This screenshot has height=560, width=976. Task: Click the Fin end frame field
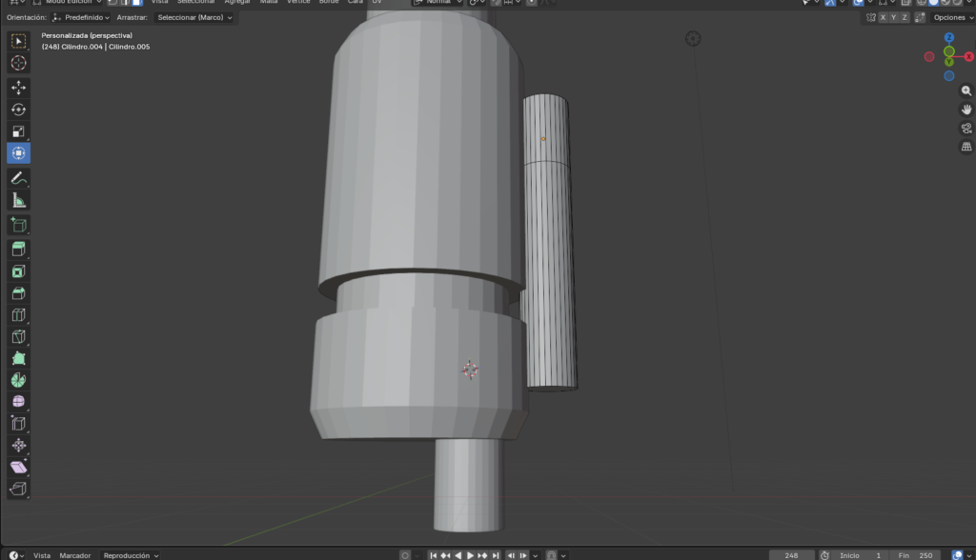(915, 555)
